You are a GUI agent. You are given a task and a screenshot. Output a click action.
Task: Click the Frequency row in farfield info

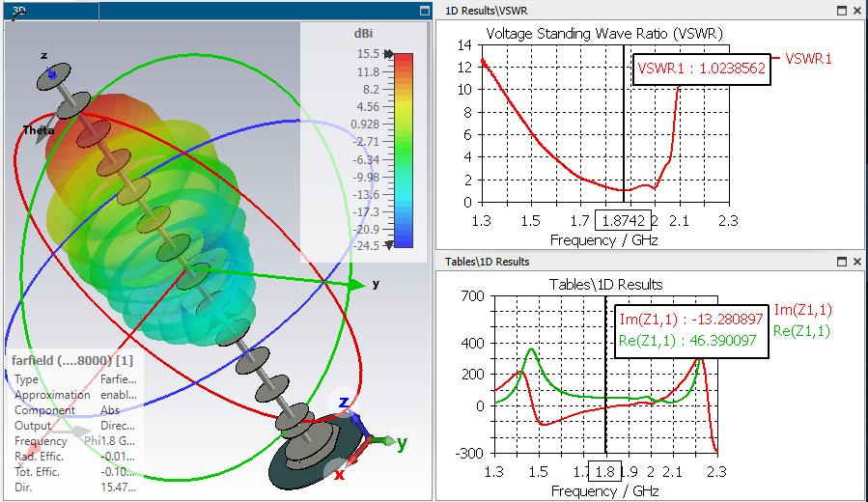point(74,441)
